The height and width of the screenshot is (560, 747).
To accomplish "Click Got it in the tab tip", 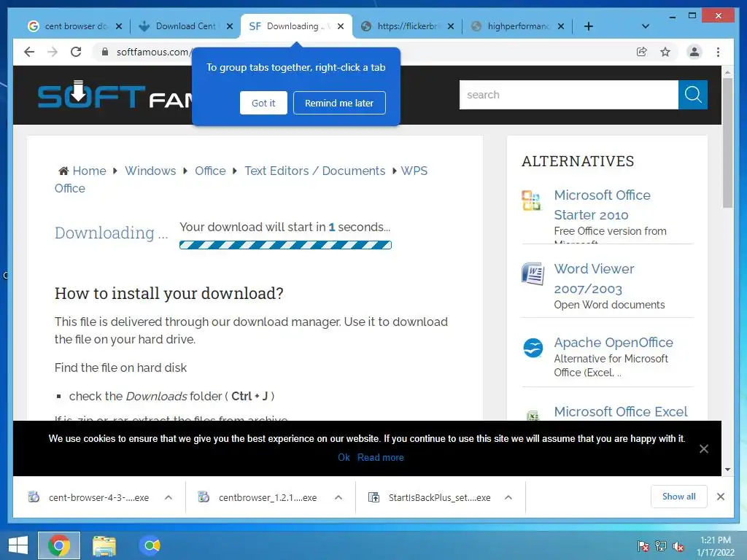I will [263, 103].
